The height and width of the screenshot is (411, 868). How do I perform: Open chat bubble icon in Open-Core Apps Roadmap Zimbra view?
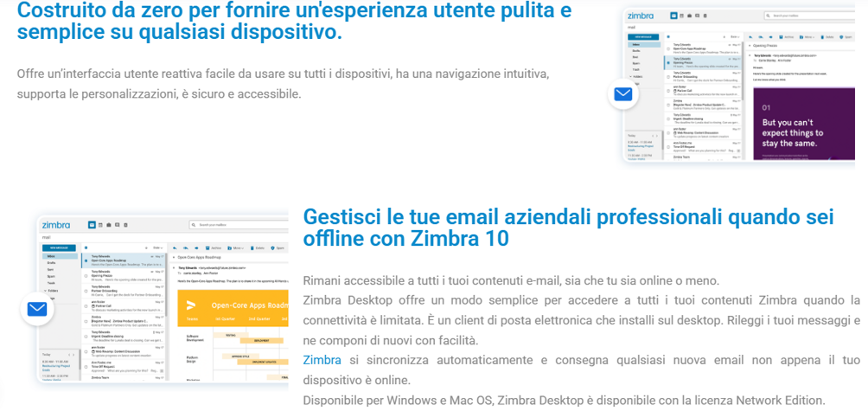tap(118, 225)
